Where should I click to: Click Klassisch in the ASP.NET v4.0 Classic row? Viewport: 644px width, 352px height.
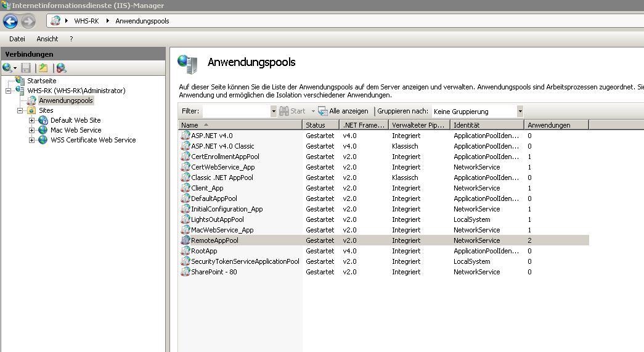click(x=405, y=146)
